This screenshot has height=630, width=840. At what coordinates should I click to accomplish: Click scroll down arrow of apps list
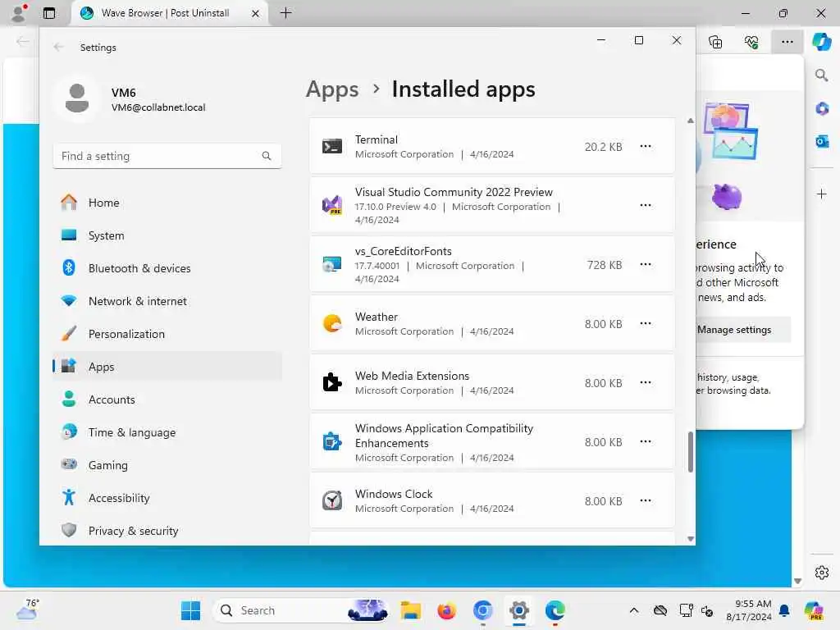691,539
